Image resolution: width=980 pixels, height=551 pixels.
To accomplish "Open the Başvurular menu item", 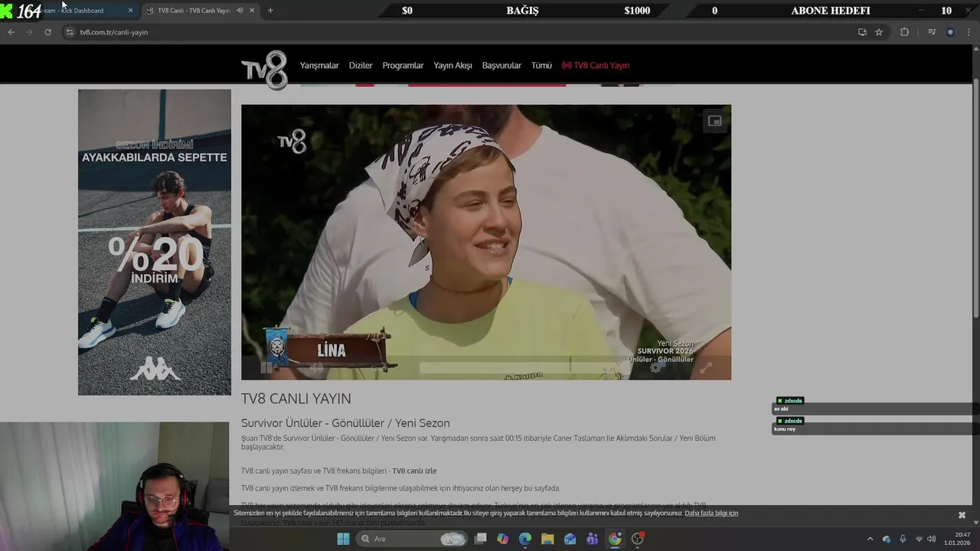I will pyautogui.click(x=501, y=65).
